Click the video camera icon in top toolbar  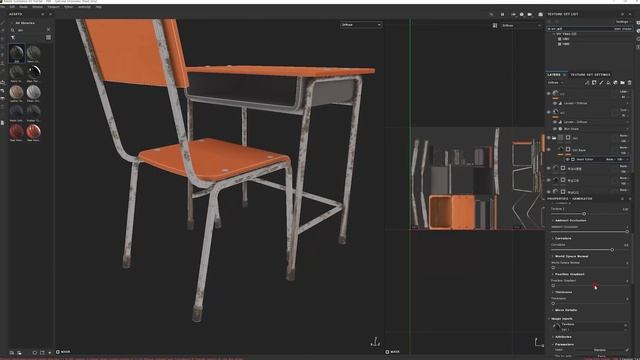point(530,14)
